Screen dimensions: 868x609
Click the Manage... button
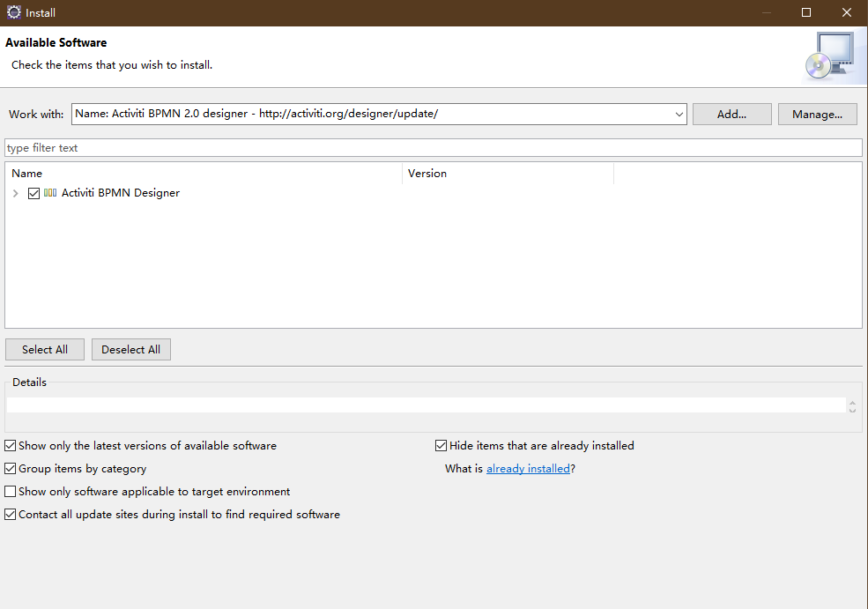click(x=817, y=114)
